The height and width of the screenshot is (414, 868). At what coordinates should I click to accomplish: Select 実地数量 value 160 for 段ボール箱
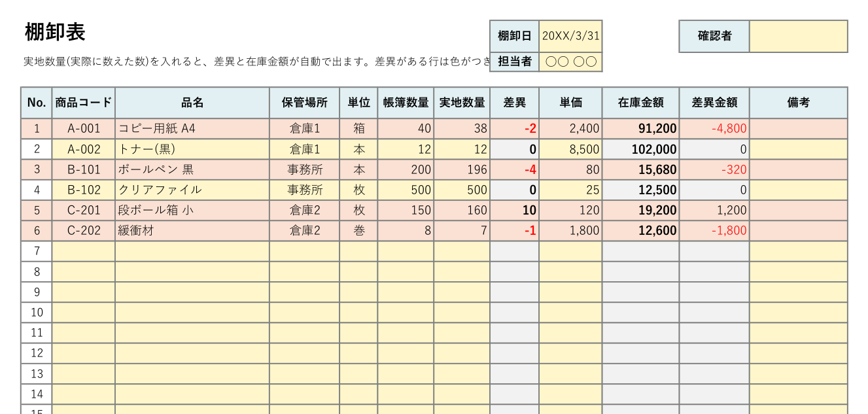coord(462,211)
